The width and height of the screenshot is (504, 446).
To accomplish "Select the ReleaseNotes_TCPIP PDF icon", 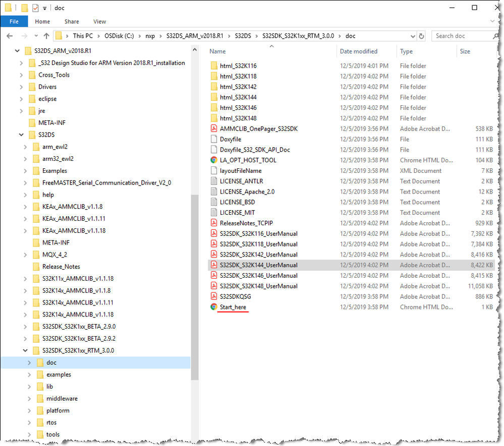I will click(x=214, y=223).
